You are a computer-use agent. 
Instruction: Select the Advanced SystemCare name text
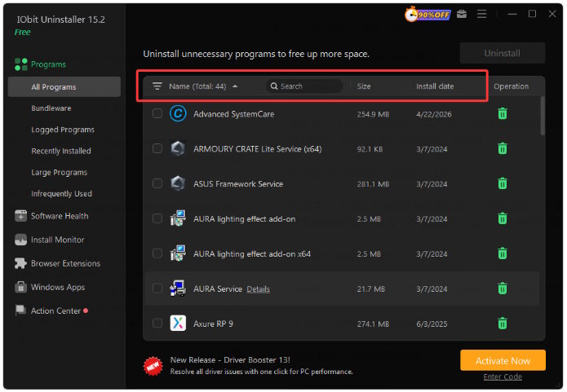coord(233,114)
